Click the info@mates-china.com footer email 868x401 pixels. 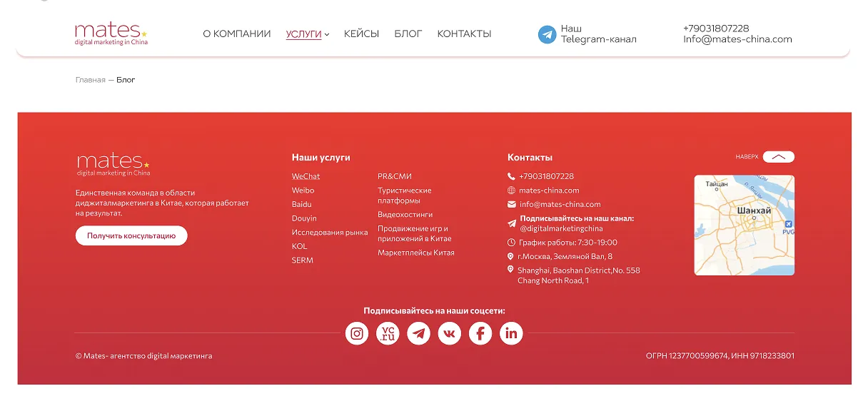coord(560,204)
